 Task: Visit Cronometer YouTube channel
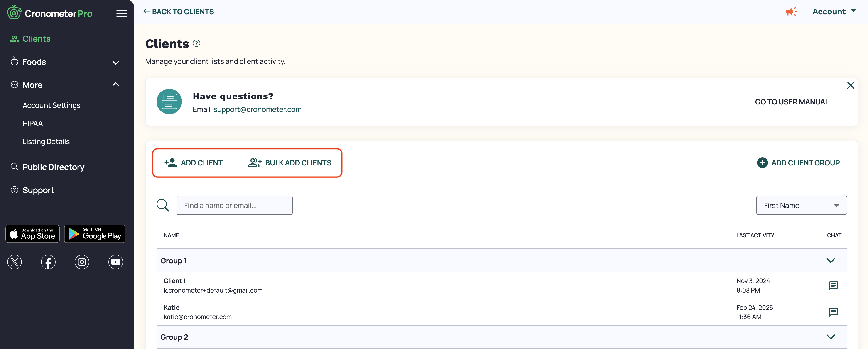(115, 262)
